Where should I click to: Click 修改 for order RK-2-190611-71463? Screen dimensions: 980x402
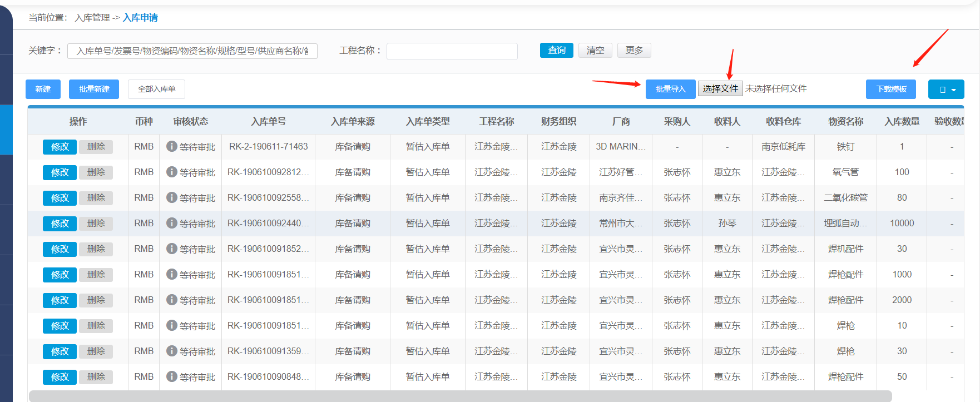click(x=60, y=147)
